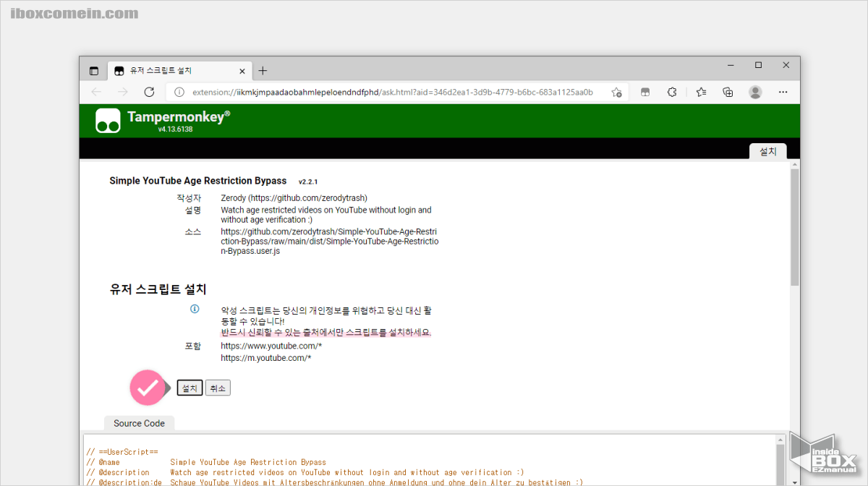
Task: Click the site information icon in address bar
Action: pyautogui.click(x=179, y=92)
